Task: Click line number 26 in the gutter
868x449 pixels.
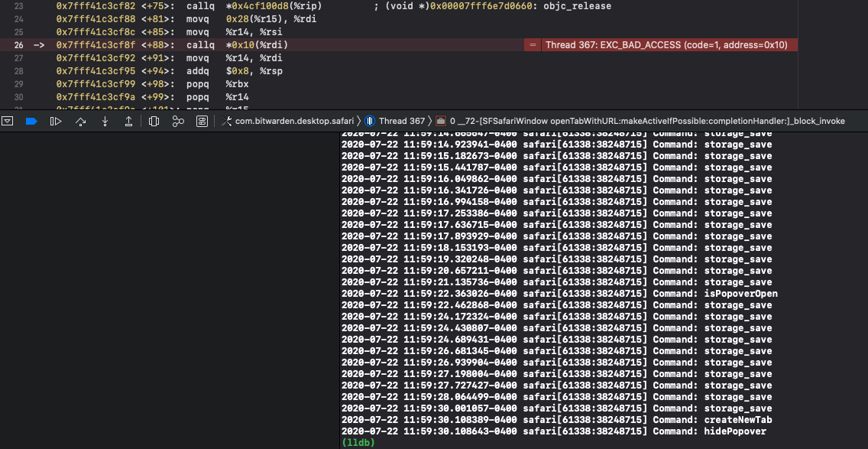Action: coord(19,45)
